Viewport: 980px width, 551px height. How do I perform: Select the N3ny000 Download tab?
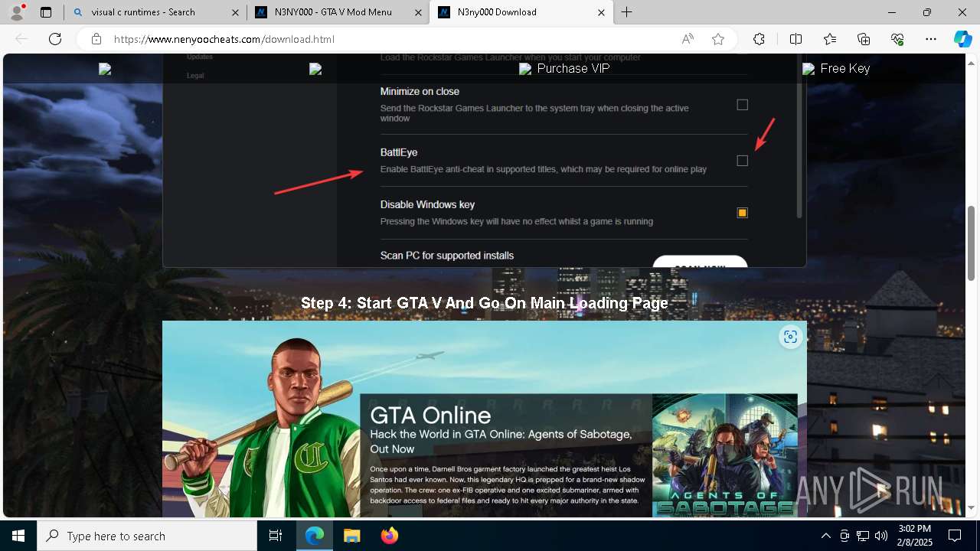[521, 12]
